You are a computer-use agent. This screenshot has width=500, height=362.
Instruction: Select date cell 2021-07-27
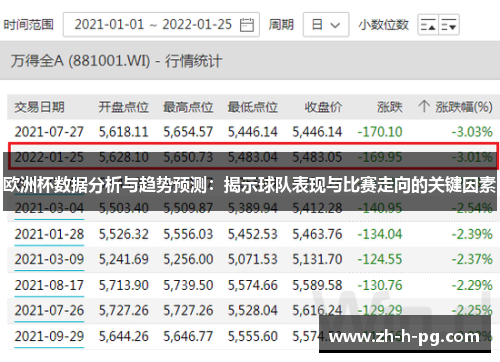[49, 132]
